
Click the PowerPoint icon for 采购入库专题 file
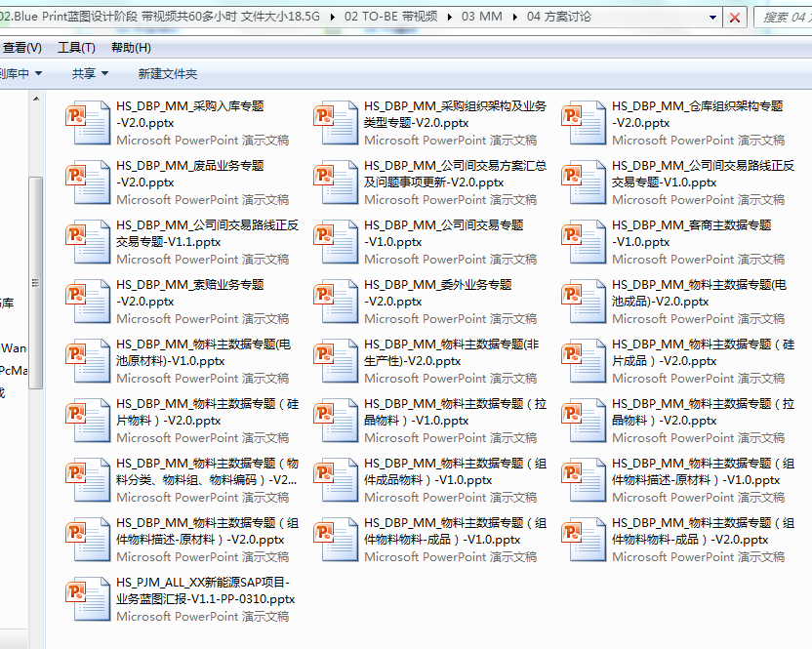coord(88,123)
